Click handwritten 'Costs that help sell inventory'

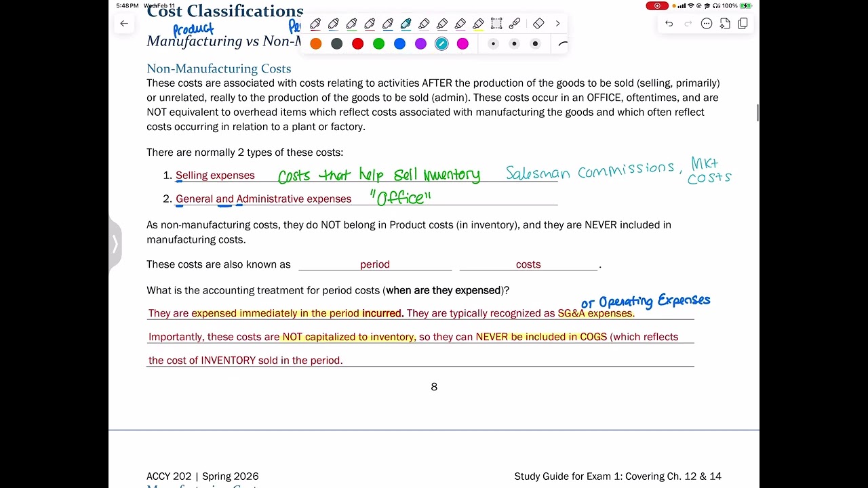[379, 176]
